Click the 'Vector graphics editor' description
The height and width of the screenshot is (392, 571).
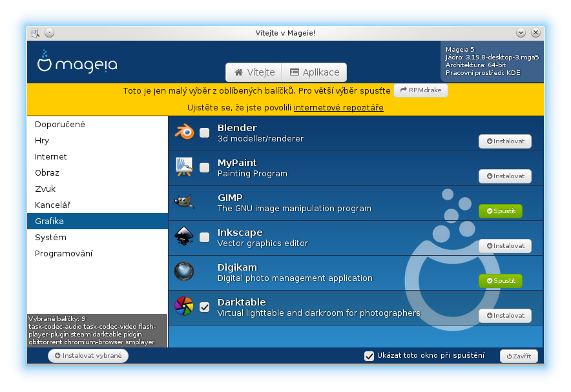coord(263,243)
